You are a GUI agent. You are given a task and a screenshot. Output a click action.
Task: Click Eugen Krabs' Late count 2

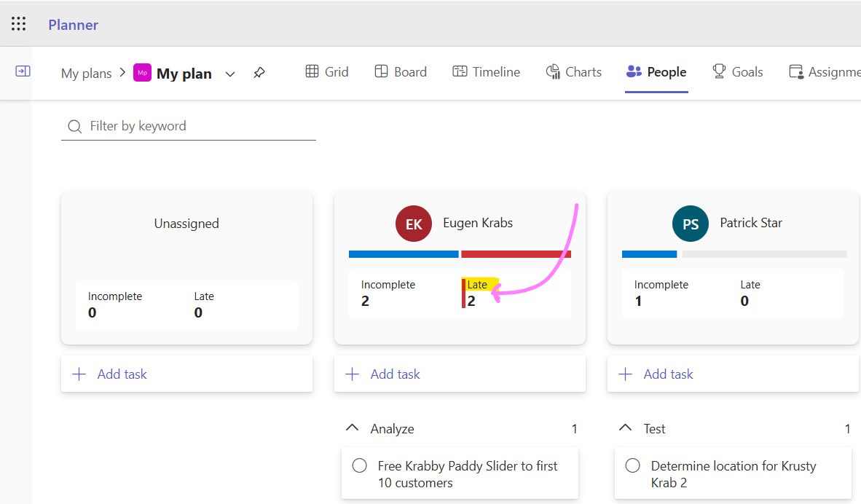click(x=471, y=301)
